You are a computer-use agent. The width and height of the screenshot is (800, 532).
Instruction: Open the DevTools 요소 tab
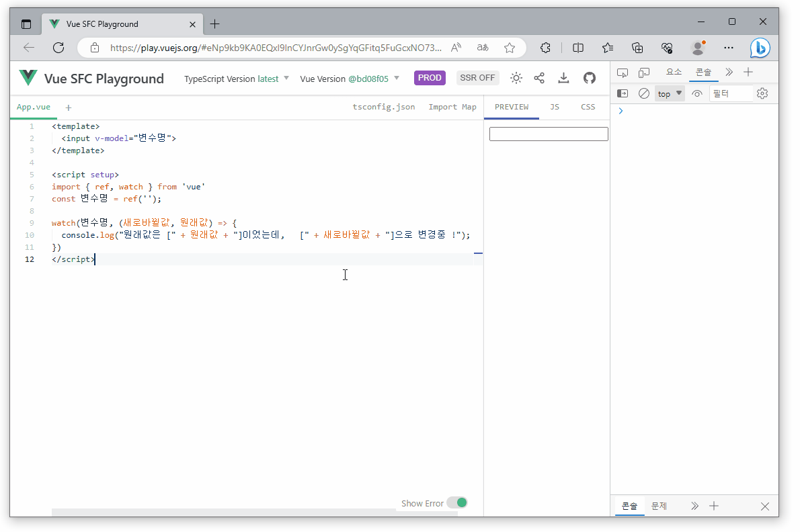pos(674,73)
